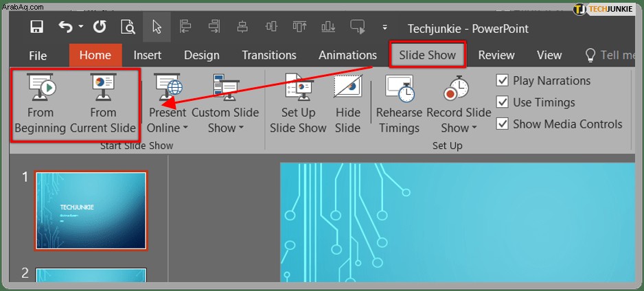Select the slide 2 thumbnail
The height and width of the screenshot is (291, 644).
point(91,275)
